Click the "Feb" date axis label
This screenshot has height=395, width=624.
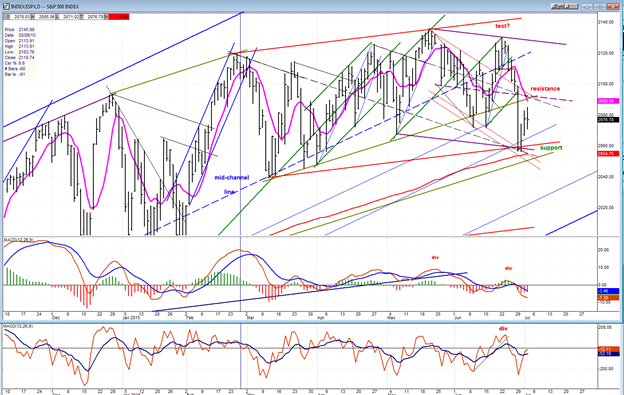[189, 318]
